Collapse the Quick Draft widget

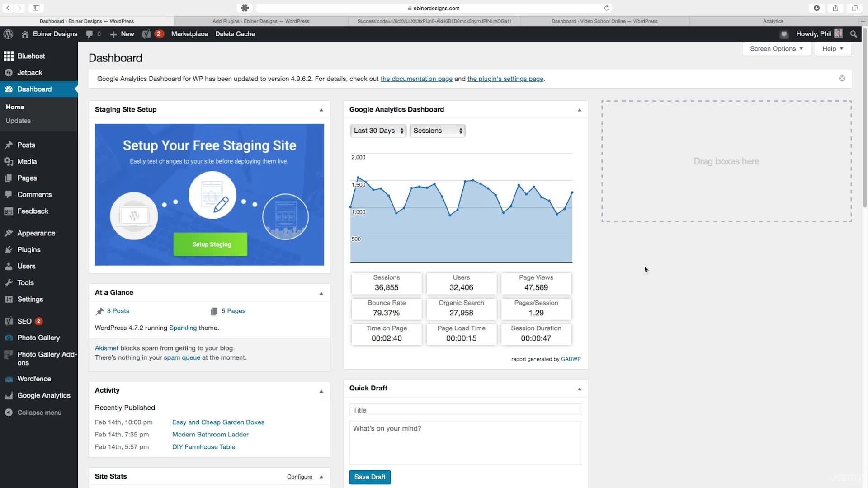pyautogui.click(x=580, y=389)
